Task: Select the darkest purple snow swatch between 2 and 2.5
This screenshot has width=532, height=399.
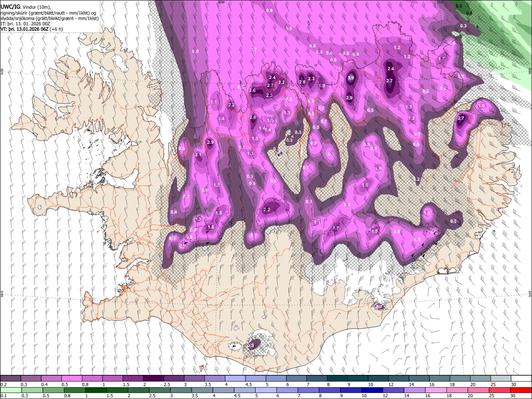Action: (x=153, y=378)
